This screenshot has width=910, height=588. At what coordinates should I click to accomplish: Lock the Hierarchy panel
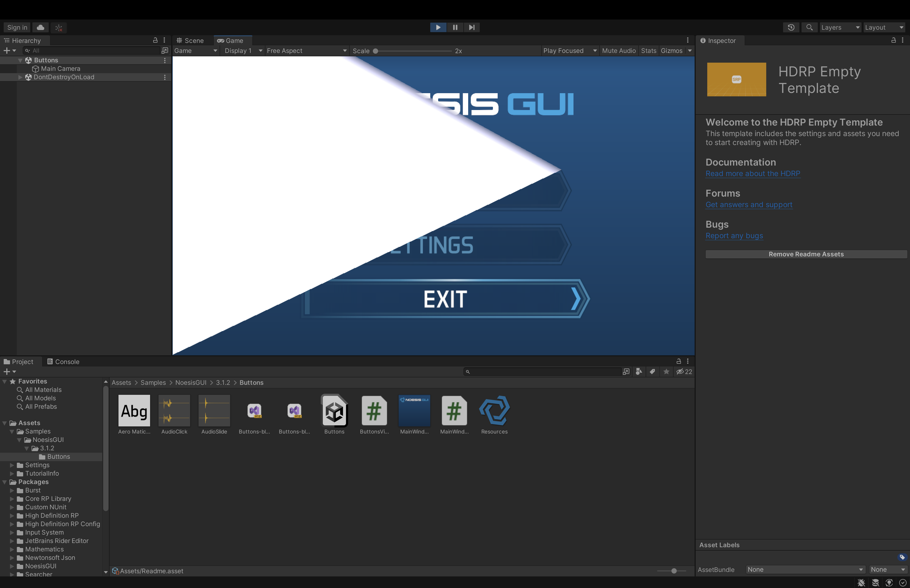click(155, 40)
